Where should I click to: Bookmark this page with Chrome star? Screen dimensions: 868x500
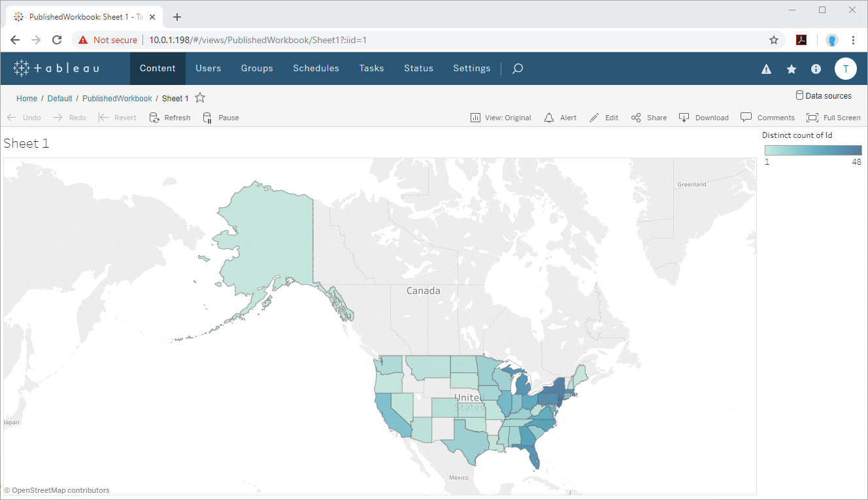pyautogui.click(x=774, y=40)
